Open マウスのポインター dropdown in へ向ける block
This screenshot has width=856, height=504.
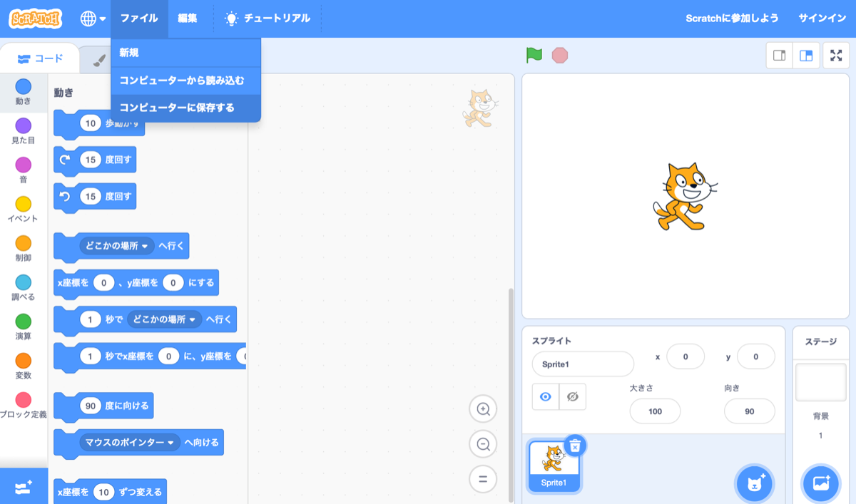coord(129,443)
